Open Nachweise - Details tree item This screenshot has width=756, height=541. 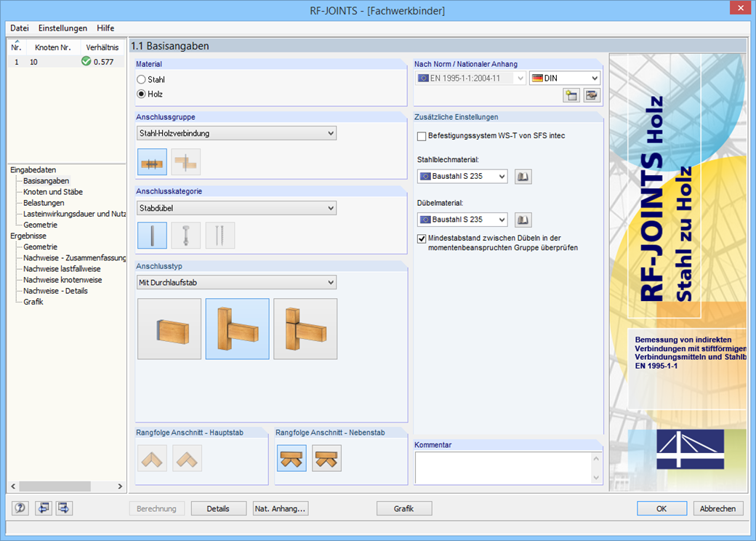coord(55,292)
